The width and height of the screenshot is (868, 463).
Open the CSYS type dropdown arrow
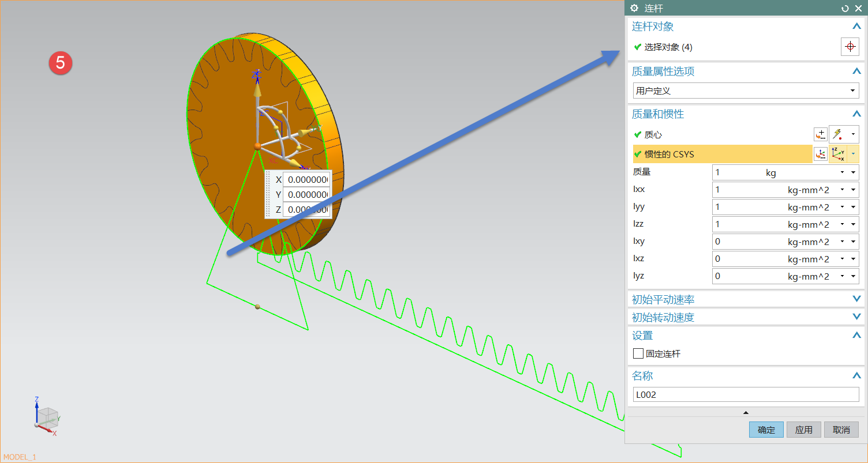click(853, 154)
